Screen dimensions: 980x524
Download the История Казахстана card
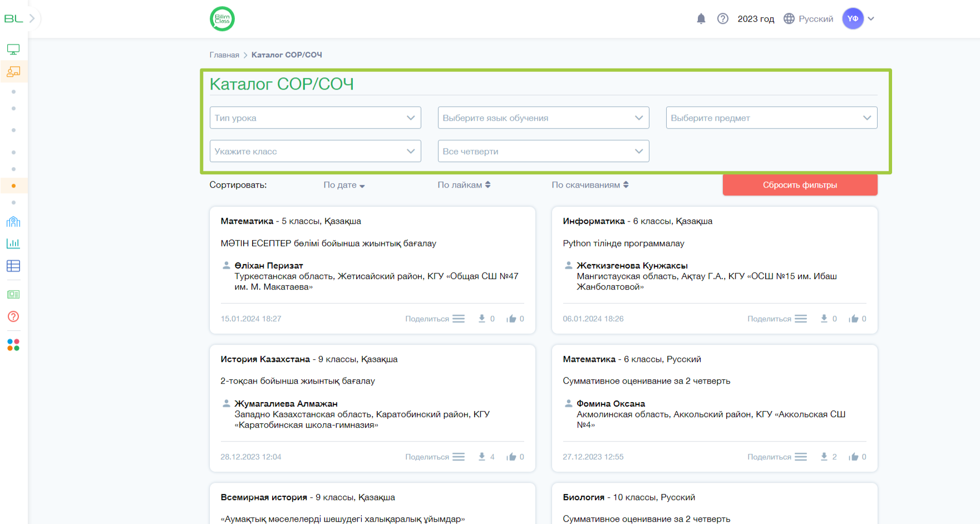pos(482,457)
